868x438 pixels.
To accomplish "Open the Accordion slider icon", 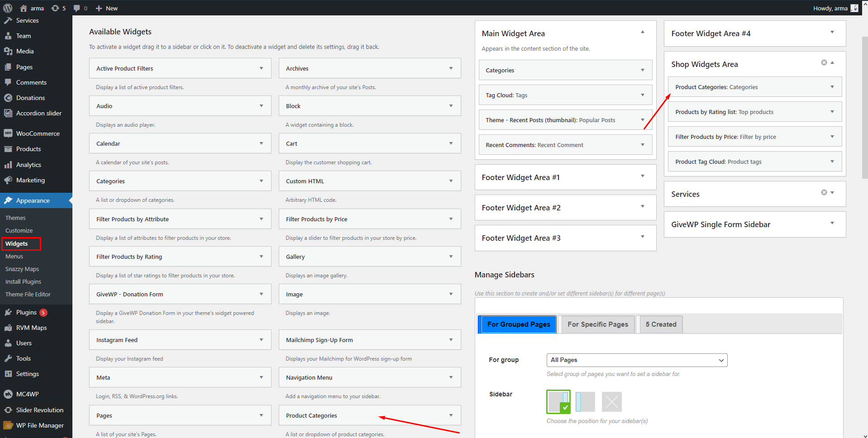I will [x=8, y=113].
